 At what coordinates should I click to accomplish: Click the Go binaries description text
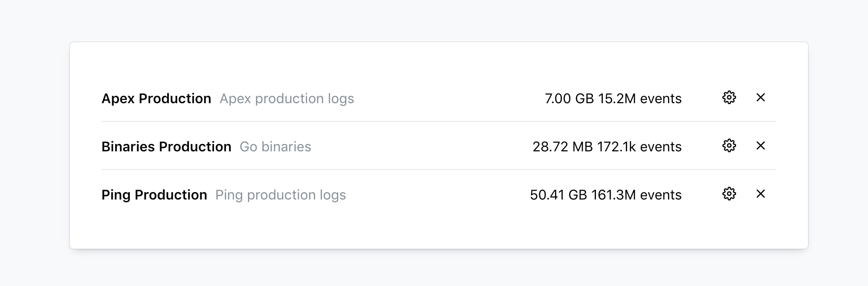point(275,146)
